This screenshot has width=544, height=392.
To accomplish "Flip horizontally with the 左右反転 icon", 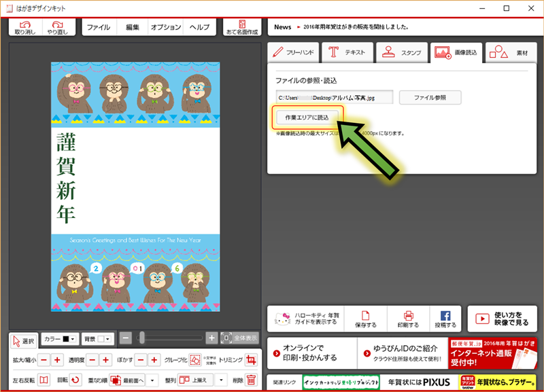I will tap(44, 380).
